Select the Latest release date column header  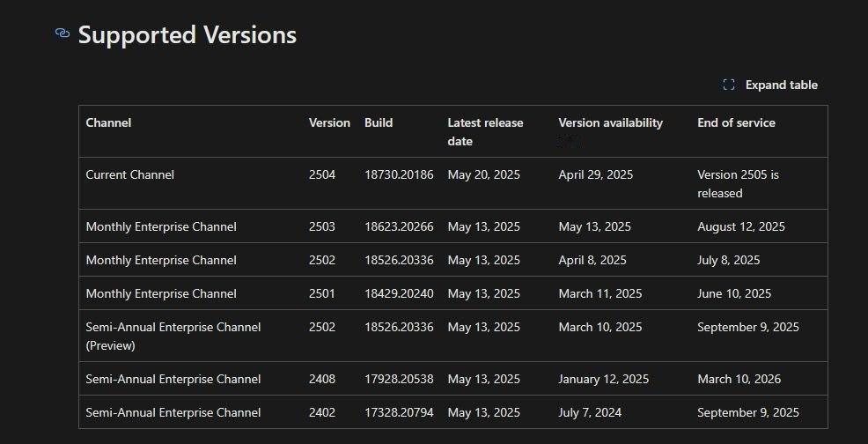485,131
